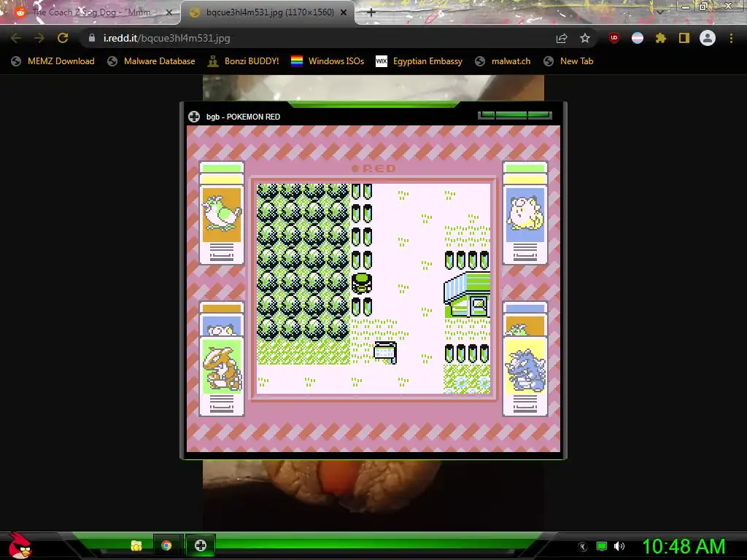Image resolution: width=747 pixels, height=560 pixels.
Task: Open Chrome's three-dot menu
Action: point(731,38)
